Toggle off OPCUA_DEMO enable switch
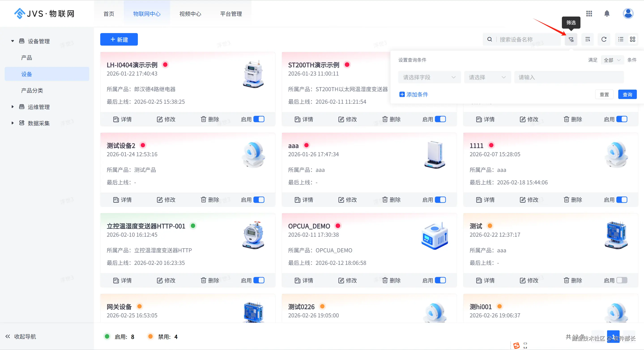This screenshot has height=350, width=644. coord(440,280)
